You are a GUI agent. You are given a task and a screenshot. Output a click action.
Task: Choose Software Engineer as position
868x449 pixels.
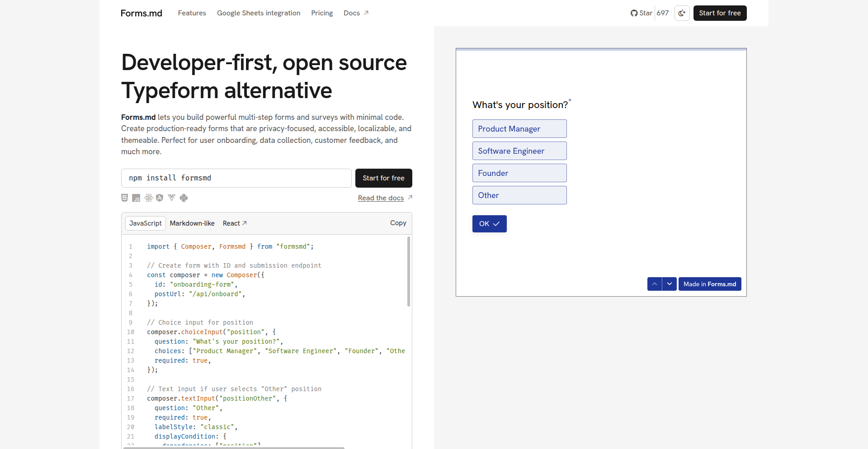[x=519, y=151]
